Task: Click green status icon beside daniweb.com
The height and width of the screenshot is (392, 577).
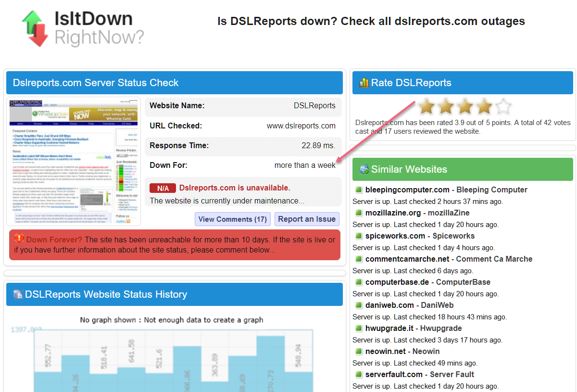Action: [x=358, y=305]
